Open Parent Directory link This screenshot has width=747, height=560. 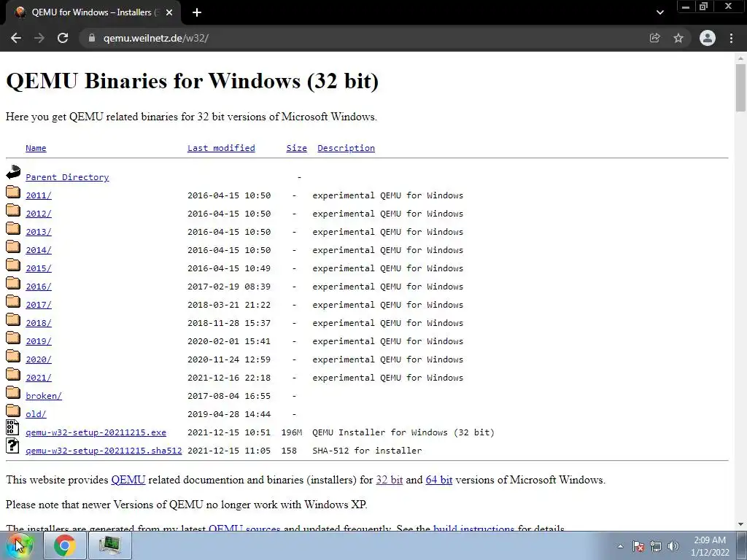pos(67,177)
